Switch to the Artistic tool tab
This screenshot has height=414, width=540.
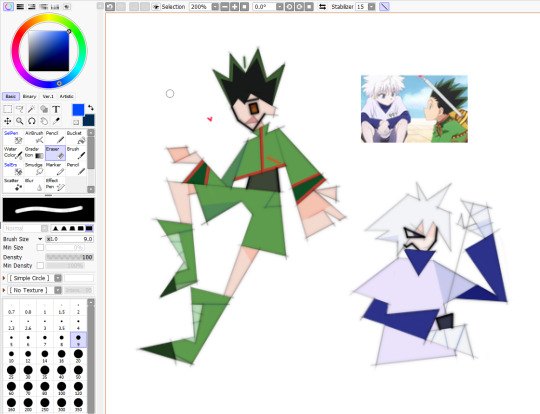coord(66,96)
